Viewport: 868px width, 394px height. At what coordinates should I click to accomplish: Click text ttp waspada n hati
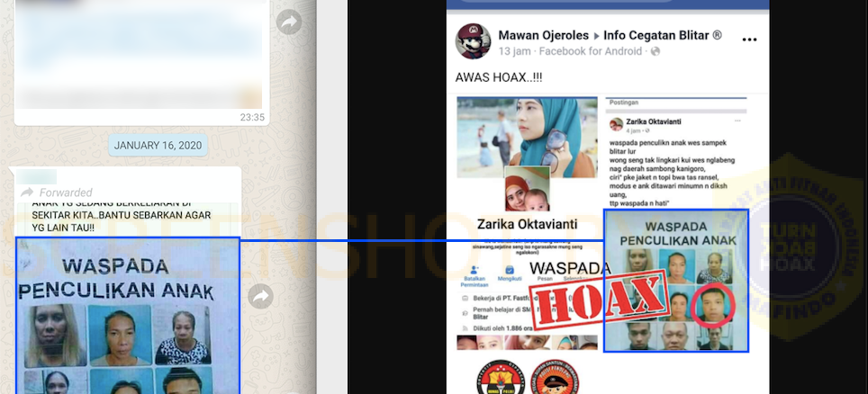coord(640,204)
